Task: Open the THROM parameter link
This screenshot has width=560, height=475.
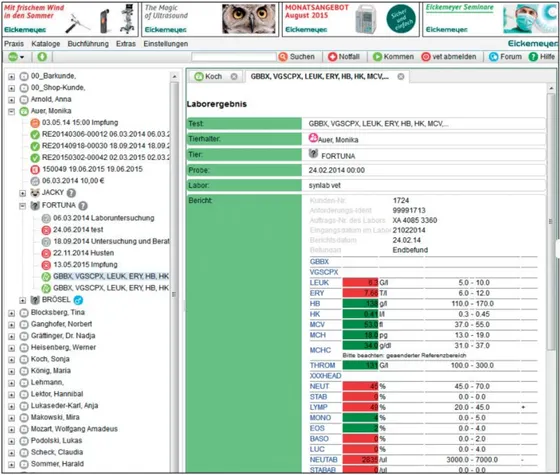Action: click(x=322, y=365)
